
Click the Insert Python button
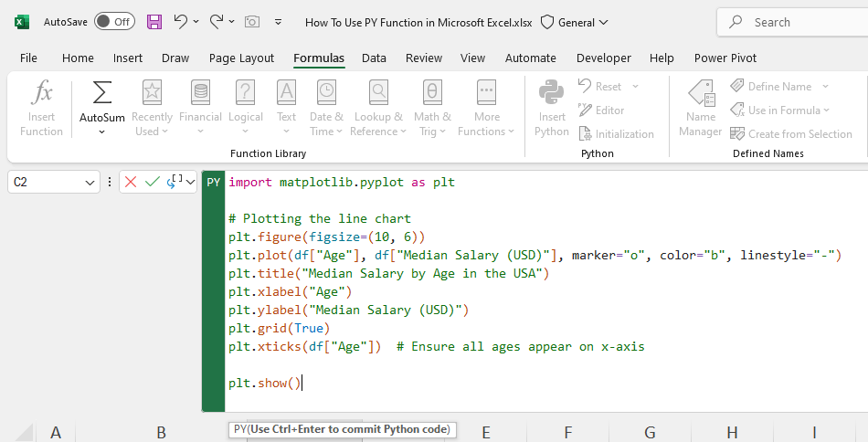[x=551, y=109]
